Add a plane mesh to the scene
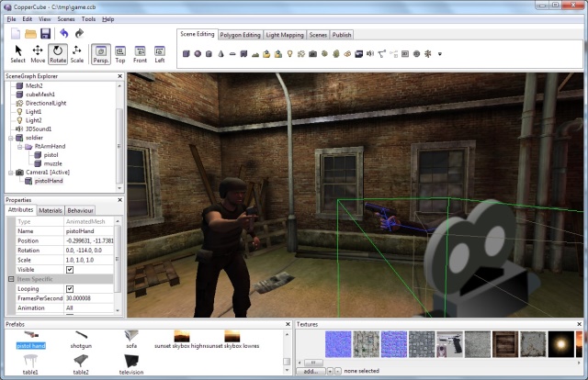Screen dimensions: 588x380 coord(232,54)
